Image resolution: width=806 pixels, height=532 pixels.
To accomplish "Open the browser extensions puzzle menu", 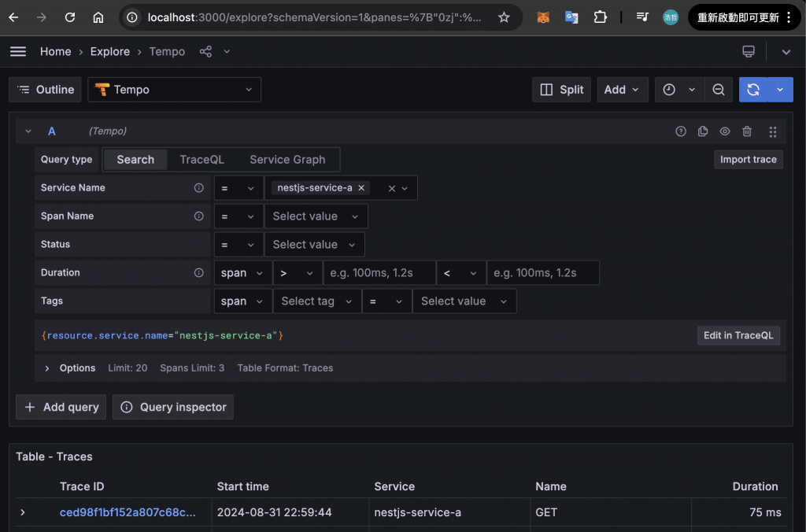I will click(600, 17).
